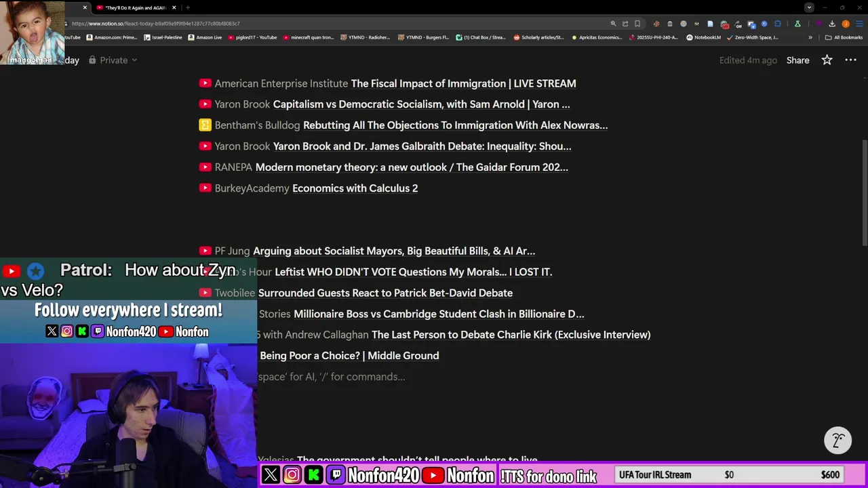The height and width of the screenshot is (488, 868).
Task: Open the tab search chevron dropdown
Action: pos(809,7)
